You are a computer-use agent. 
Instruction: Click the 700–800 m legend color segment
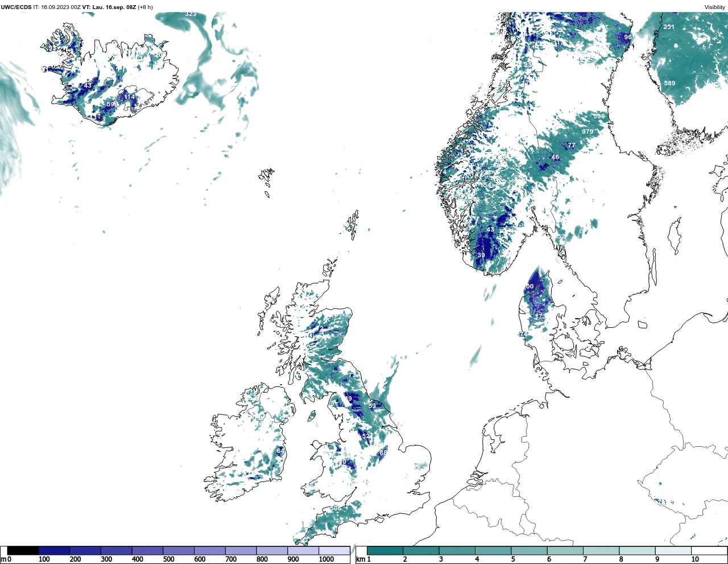point(241,550)
